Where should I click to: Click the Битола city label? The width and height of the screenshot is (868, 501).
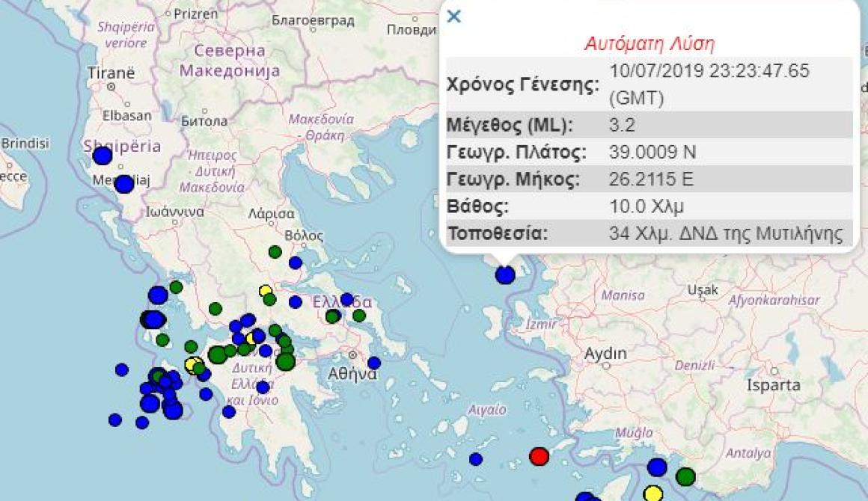coord(204,121)
